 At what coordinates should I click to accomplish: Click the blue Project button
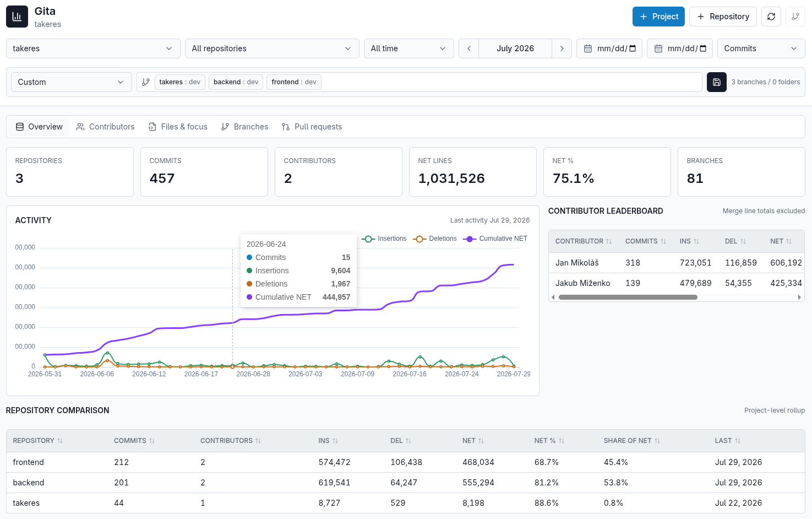[x=658, y=17]
